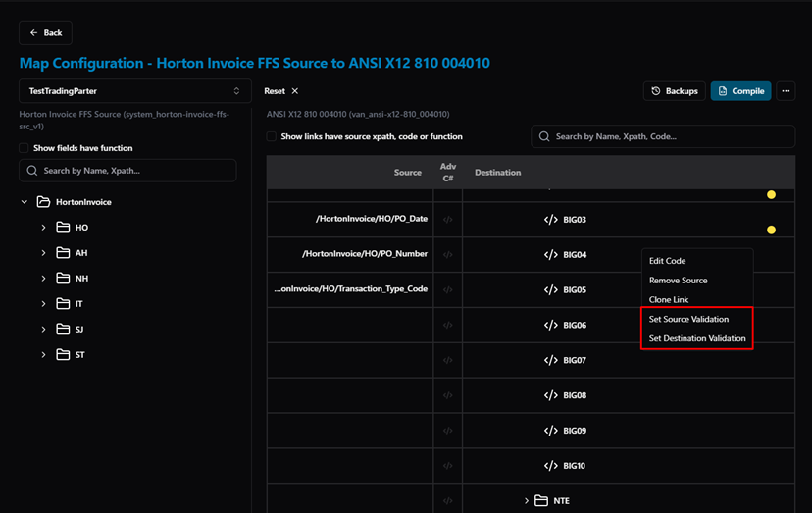The width and height of the screenshot is (812, 513).
Task: Click the Transaction_Type_Code source cell
Action: (x=350, y=289)
